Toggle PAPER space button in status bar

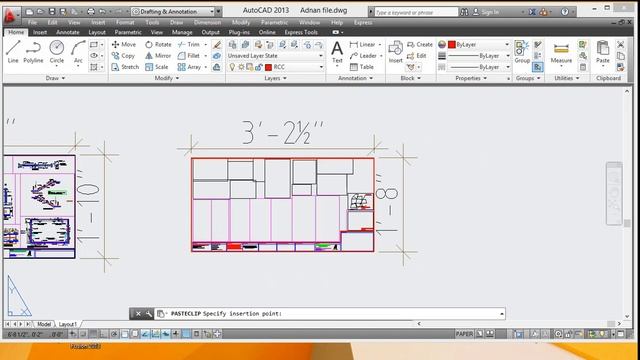[464, 334]
